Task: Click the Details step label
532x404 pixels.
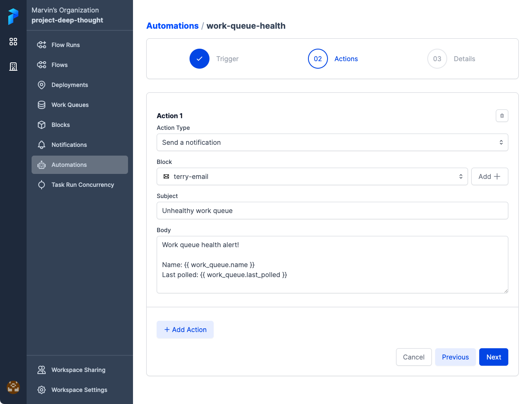Action: point(464,59)
